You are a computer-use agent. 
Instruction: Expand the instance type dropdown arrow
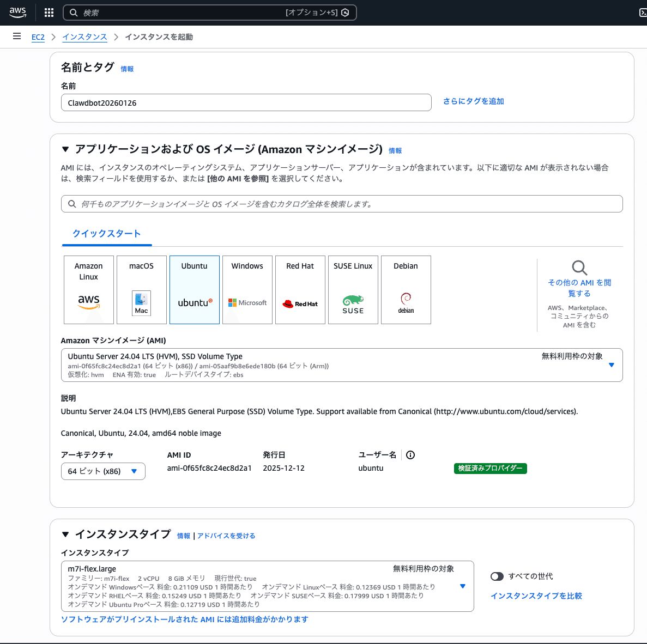click(462, 586)
